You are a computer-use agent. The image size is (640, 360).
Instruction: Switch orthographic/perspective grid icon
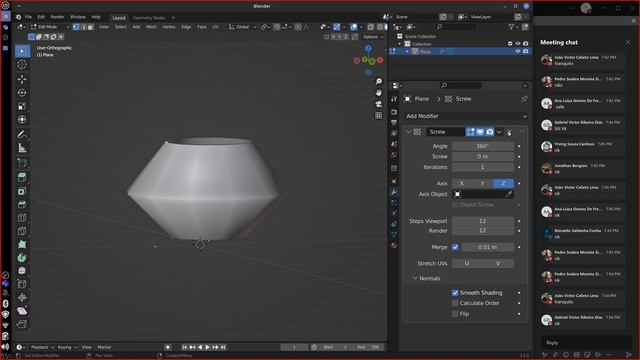point(378,116)
